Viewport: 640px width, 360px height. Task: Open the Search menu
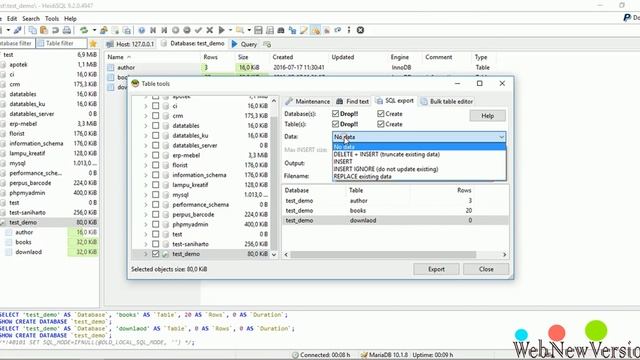[x=31, y=19]
